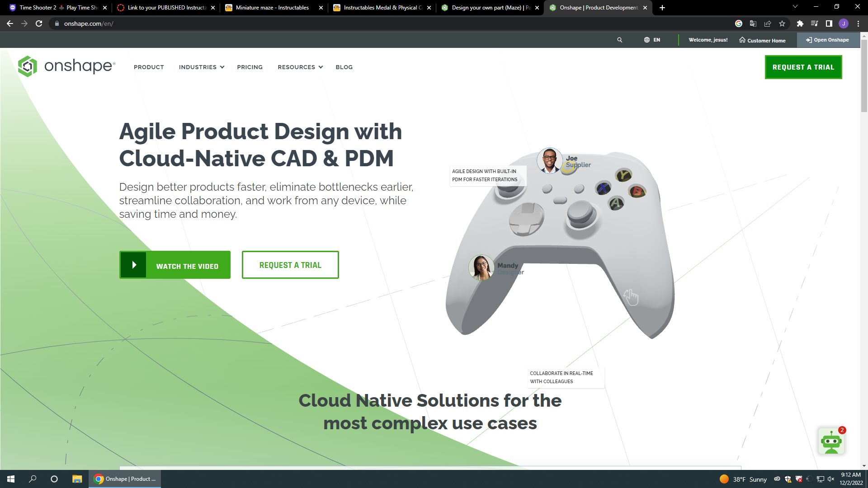The width and height of the screenshot is (868, 488).
Task: Open the browser extensions puzzle icon
Action: point(799,23)
